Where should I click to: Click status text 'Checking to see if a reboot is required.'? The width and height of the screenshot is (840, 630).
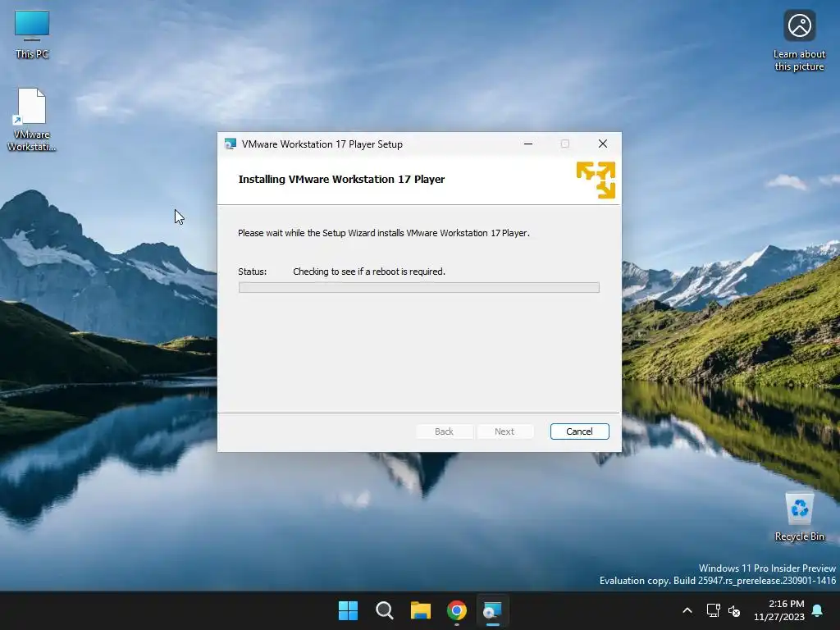(x=369, y=272)
